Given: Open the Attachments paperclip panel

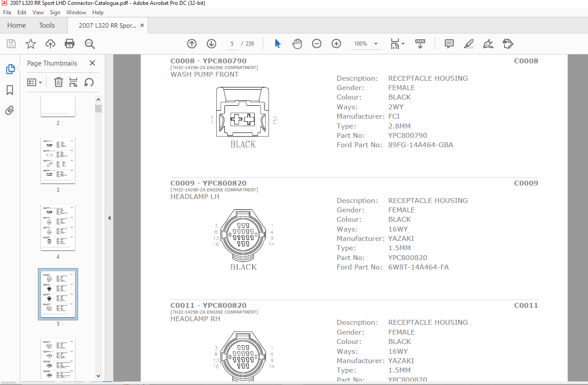Looking at the screenshot, I should click(x=10, y=111).
